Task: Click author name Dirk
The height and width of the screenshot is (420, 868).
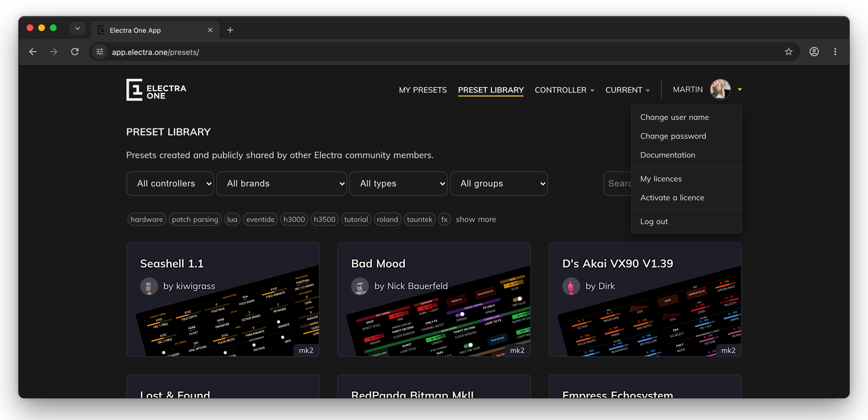Action: [x=606, y=286]
